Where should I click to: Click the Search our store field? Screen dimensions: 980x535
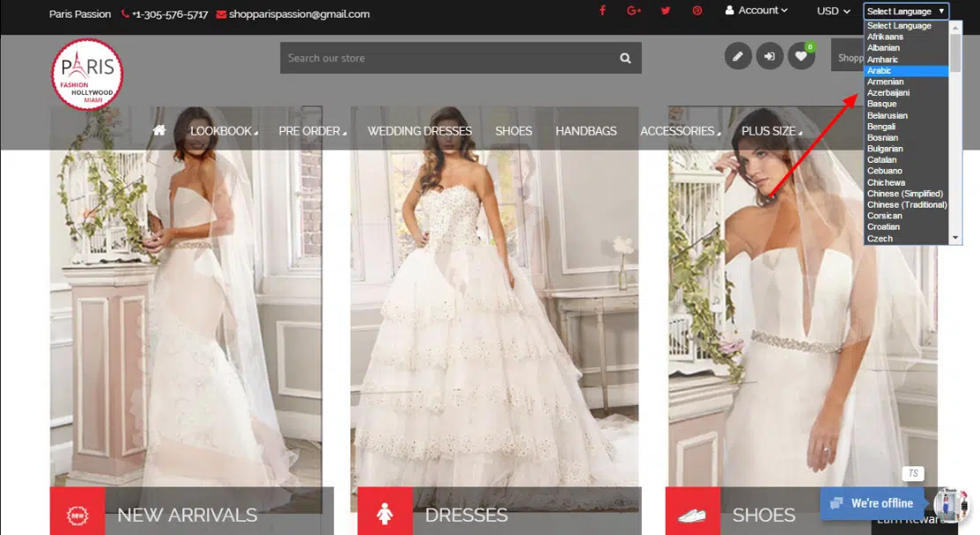tap(445, 58)
